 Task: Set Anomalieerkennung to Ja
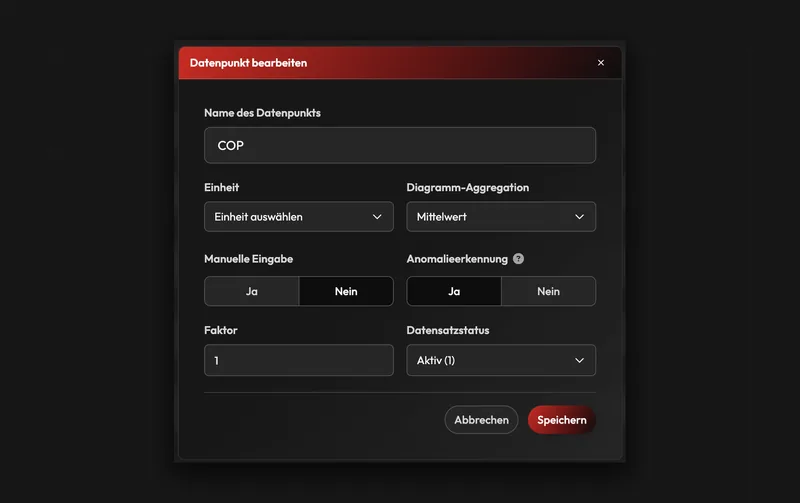coord(454,291)
